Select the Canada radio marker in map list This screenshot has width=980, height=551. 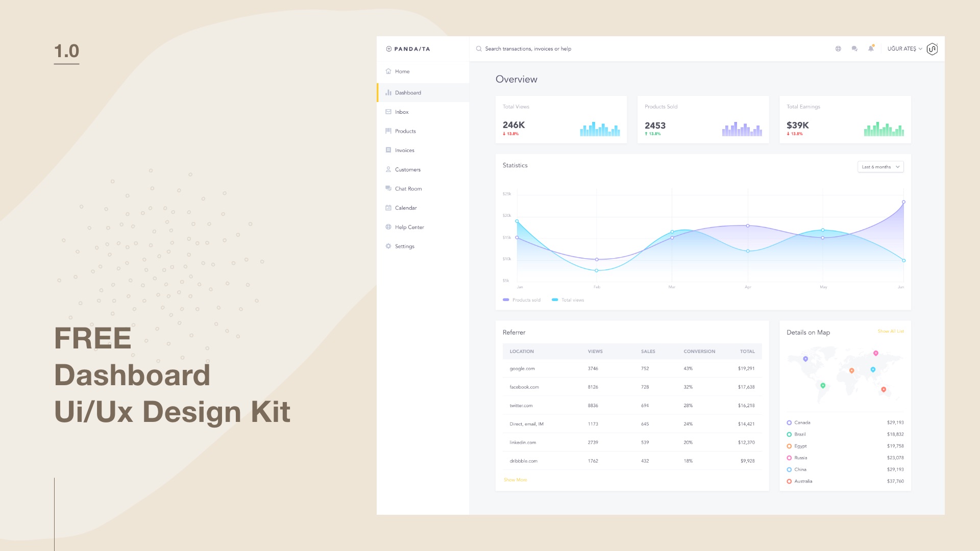pos(789,423)
